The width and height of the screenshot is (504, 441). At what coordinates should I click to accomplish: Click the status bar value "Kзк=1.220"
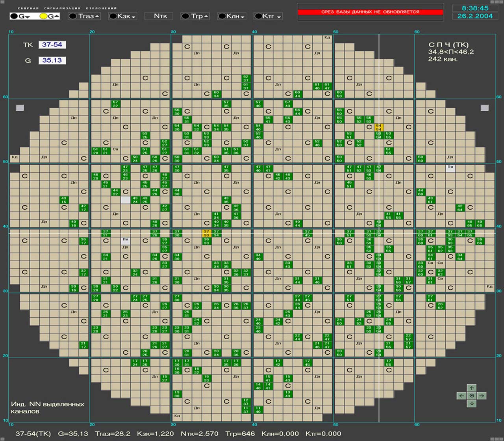click(x=155, y=434)
